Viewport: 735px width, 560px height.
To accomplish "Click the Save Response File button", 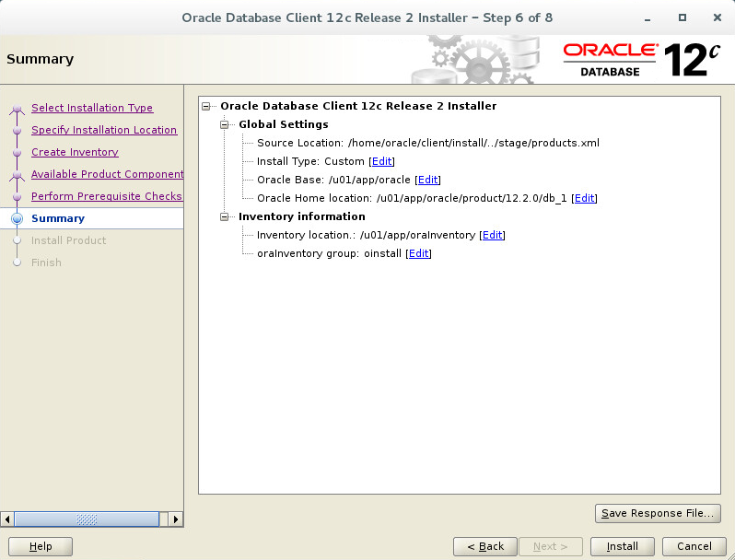I will click(658, 513).
